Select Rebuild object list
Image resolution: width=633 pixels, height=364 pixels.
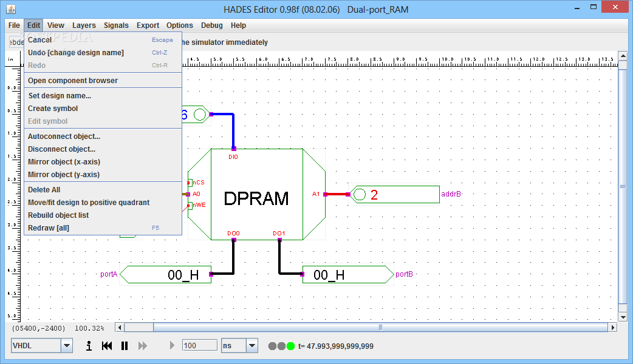click(103, 215)
